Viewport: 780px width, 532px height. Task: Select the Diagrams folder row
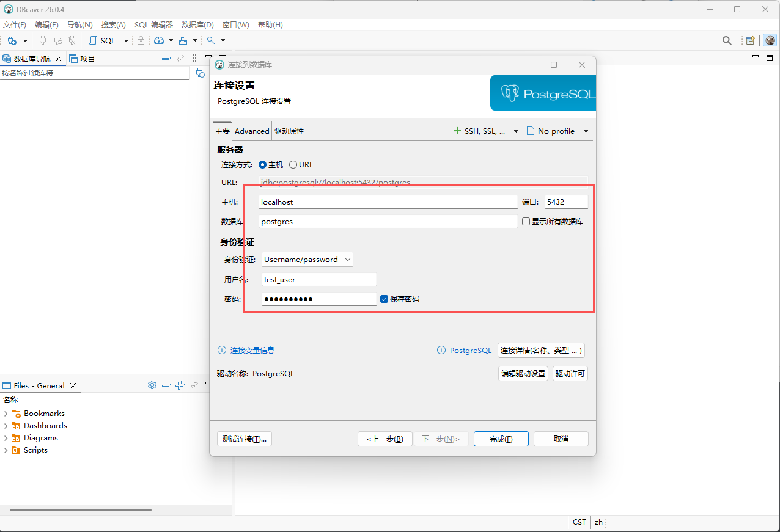click(41, 438)
